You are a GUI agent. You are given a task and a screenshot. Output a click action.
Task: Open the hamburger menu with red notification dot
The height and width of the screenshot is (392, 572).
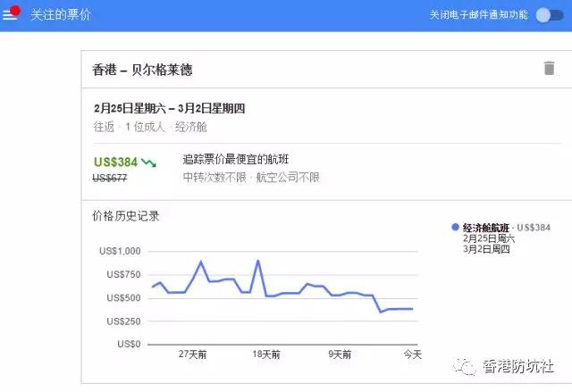point(10,13)
